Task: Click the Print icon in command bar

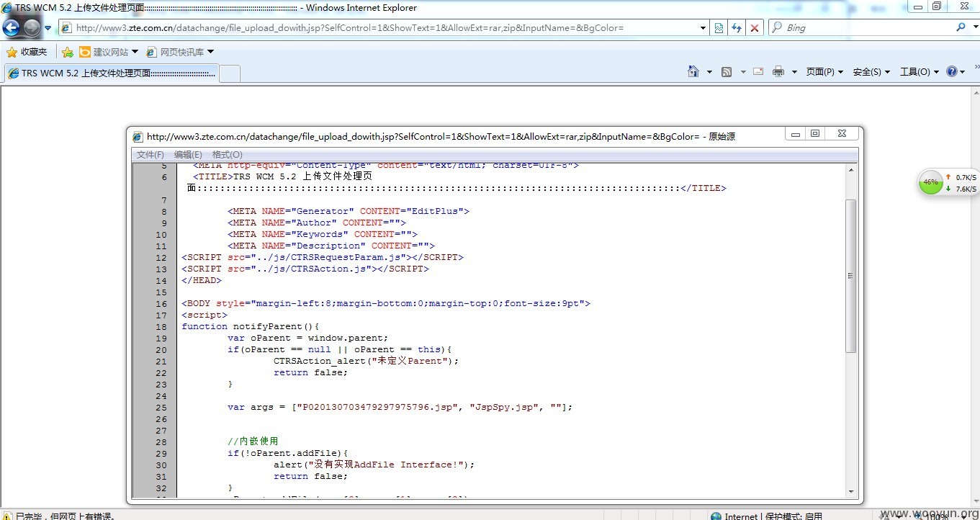Action: click(778, 71)
